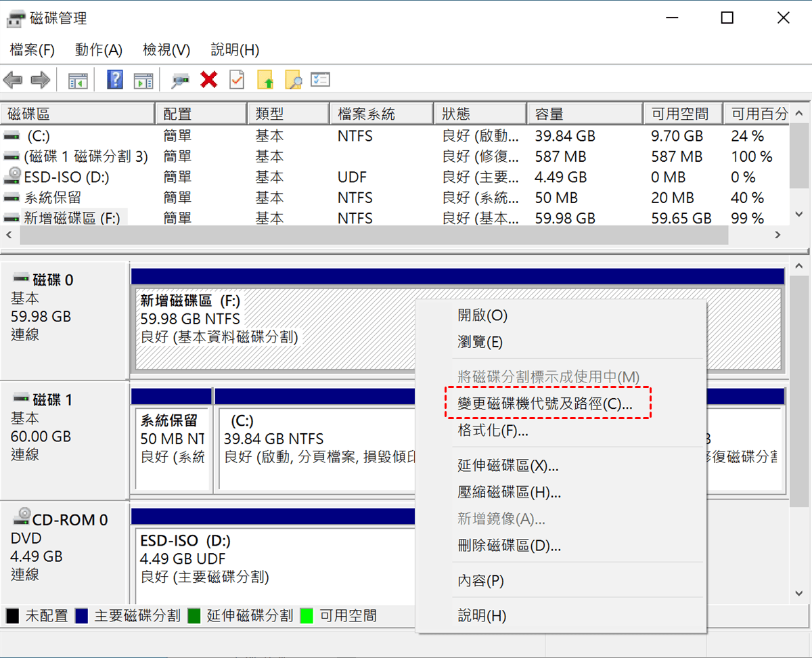
Task: Sort by the 類型 column header
Action: pos(289,114)
